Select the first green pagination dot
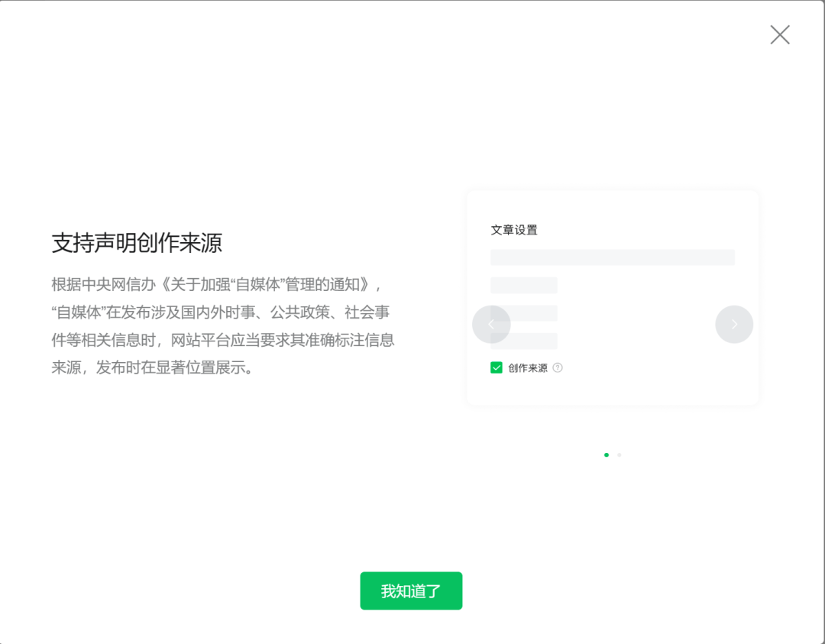The height and width of the screenshot is (644, 825). 606,455
